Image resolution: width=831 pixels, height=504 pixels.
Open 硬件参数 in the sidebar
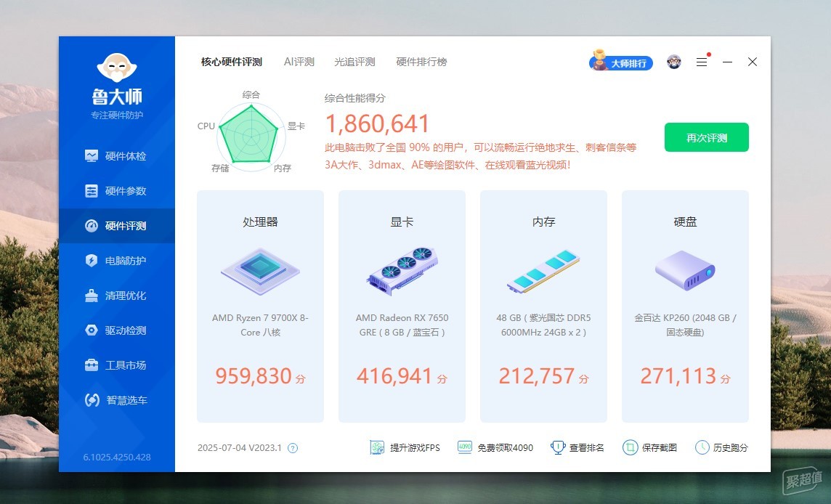point(117,191)
